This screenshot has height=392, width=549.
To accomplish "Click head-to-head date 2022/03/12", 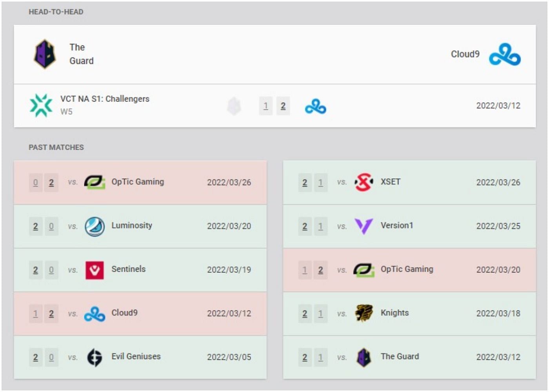I will coord(498,106).
